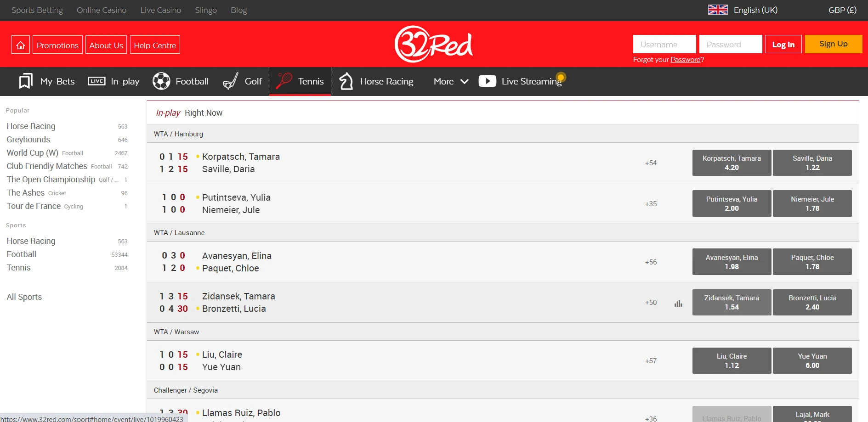Open stats chart icon for Zidansek match
The width and height of the screenshot is (868, 422).
click(x=678, y=303)
